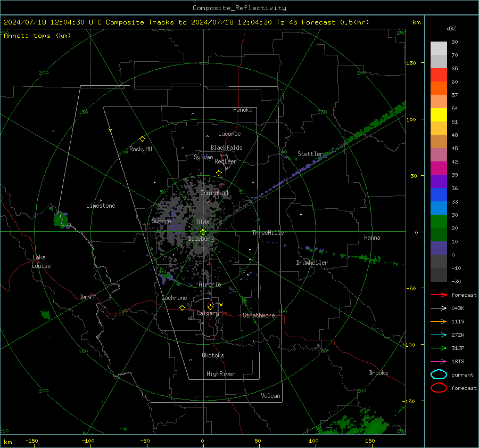The height and width of the screenshot is (448, 479).
Task: Click the green 31JP arrow legend icon
Action: click(439, 348)
